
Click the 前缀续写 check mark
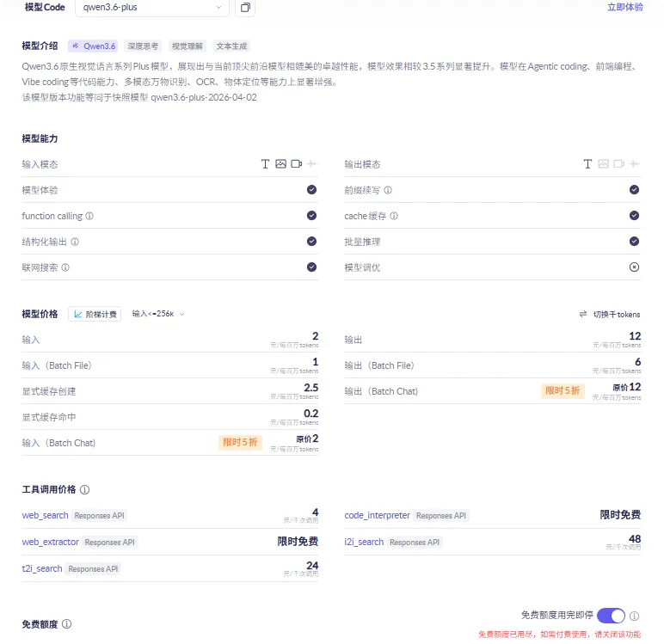[634, 190]
